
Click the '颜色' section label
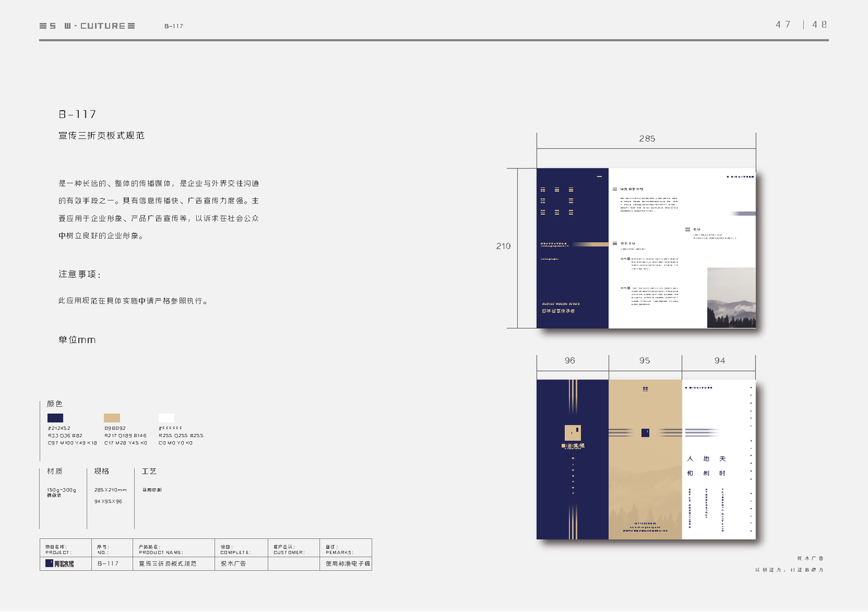click(55, 404)
